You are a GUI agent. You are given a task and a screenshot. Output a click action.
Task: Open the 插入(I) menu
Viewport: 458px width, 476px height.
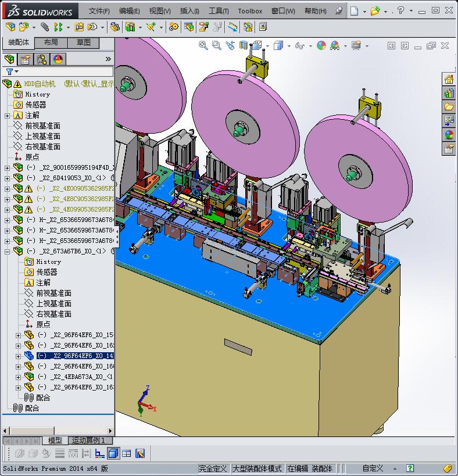tap(189, 11)
